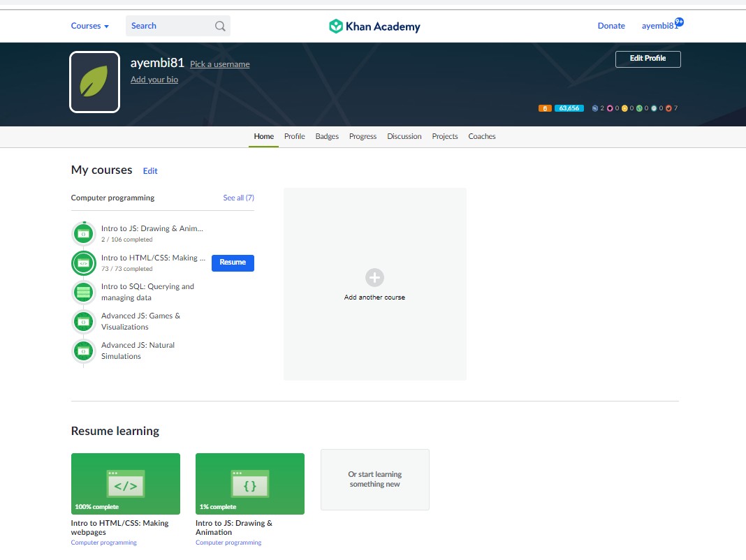Click Computer programming under JS Drawing card
Viewport: 746px width, 560px height.
(x=228, y=543)
